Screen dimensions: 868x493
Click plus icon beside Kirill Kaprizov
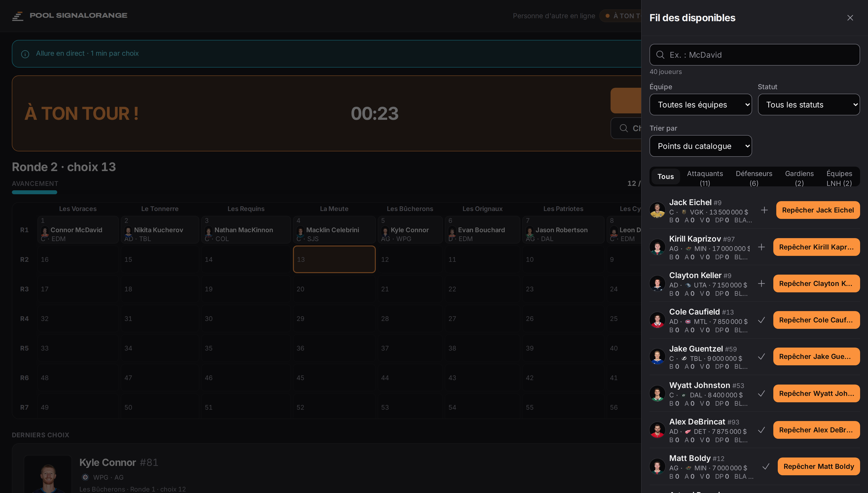point(761,247)
